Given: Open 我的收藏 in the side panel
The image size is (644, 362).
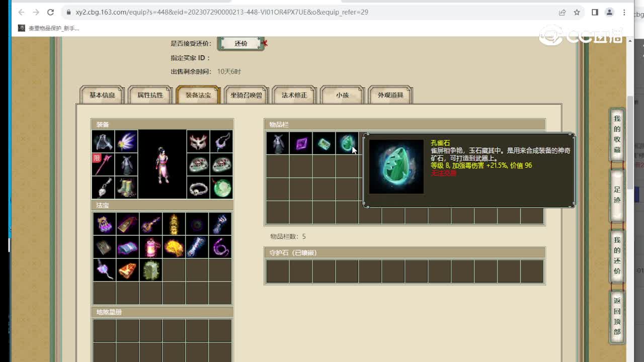Looking at the screenshot, I should pyautogui.click(x=617, y=134).
